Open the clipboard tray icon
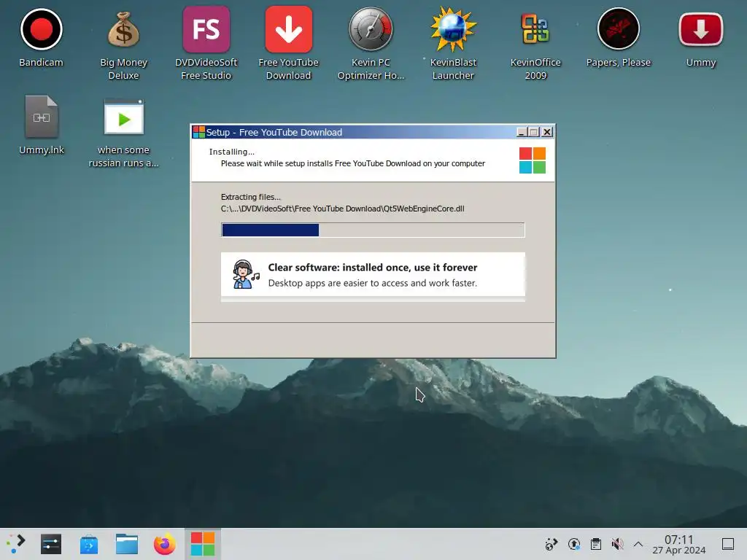This screenshot has height=560, width=747. tap(595, 544)
